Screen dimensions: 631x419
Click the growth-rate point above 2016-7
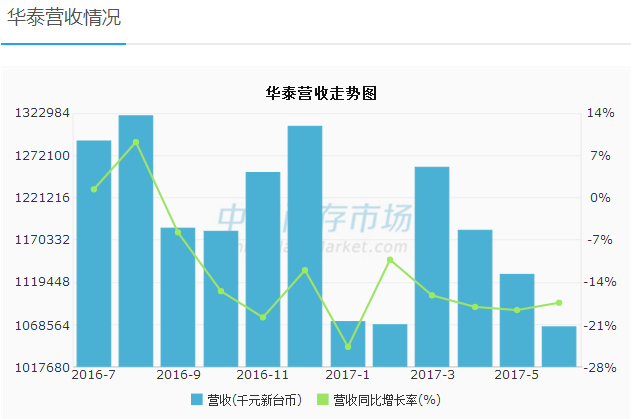coord(94,189)
